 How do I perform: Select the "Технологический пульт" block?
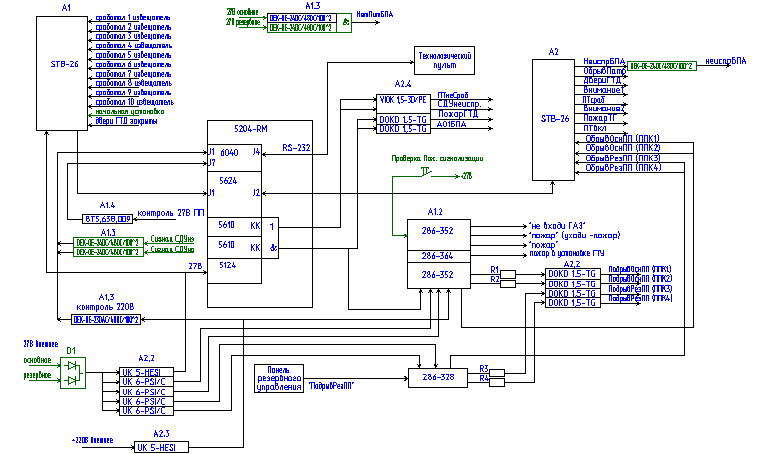(444, 60)
